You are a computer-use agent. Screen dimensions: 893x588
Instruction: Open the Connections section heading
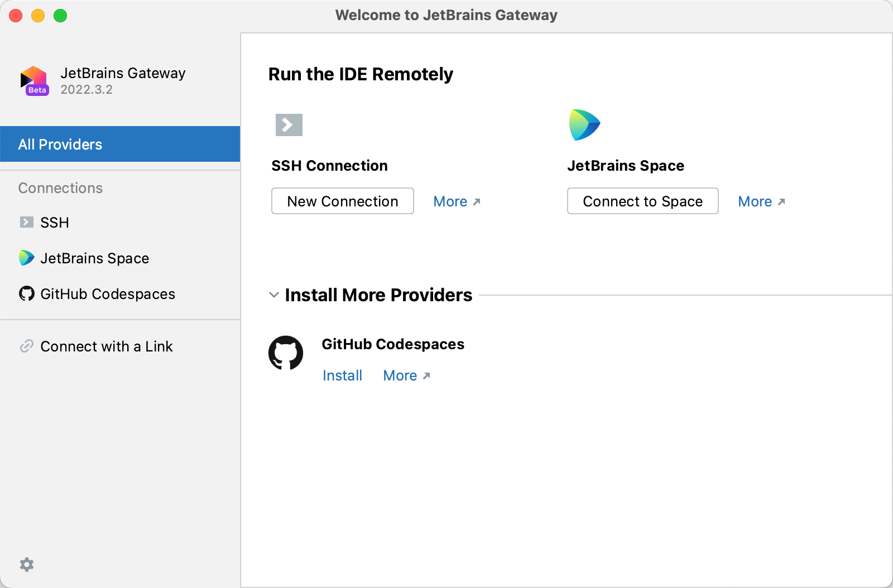click(x=60, y=188)
